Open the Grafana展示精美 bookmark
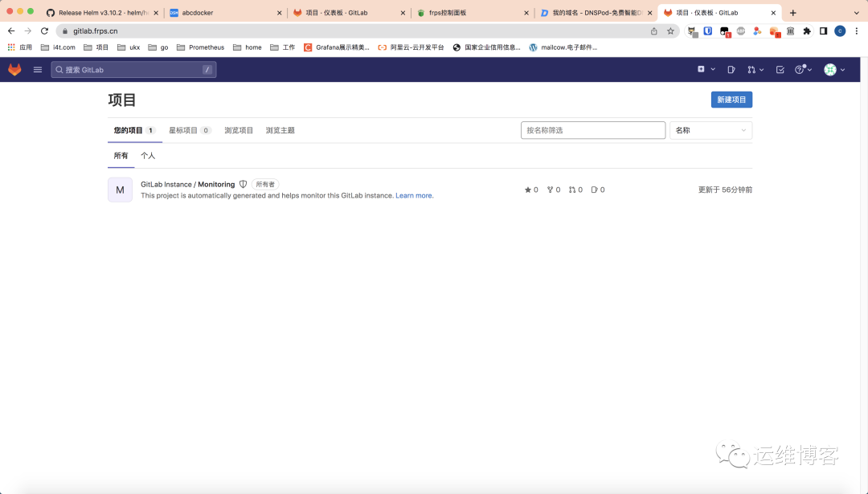This screenshot has height=494, width=868. pos(337,47)
